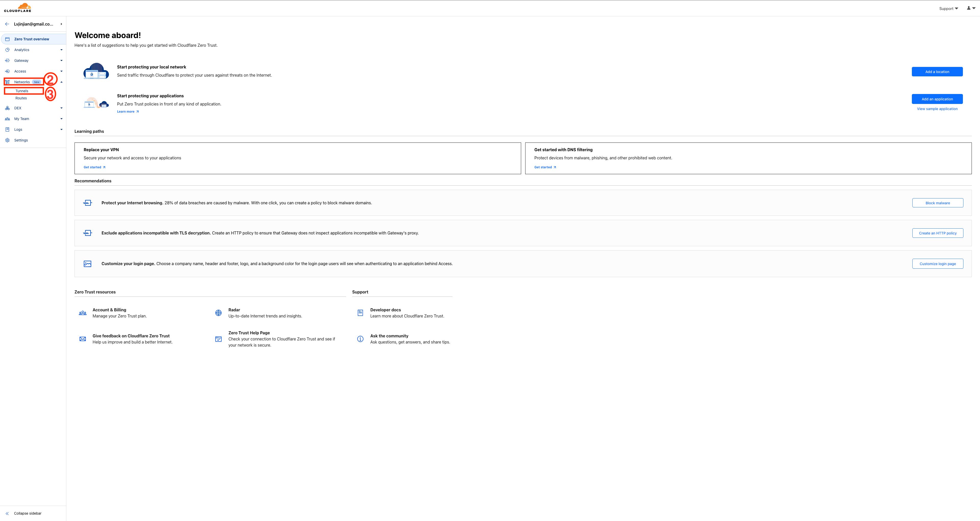Click the Add an application button
980x521 pixels.
tap(937, 99)
